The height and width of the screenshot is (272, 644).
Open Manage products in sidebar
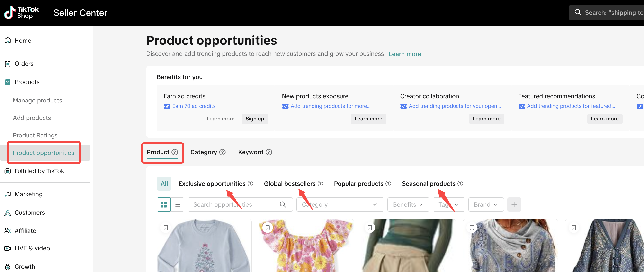(37, 100)
